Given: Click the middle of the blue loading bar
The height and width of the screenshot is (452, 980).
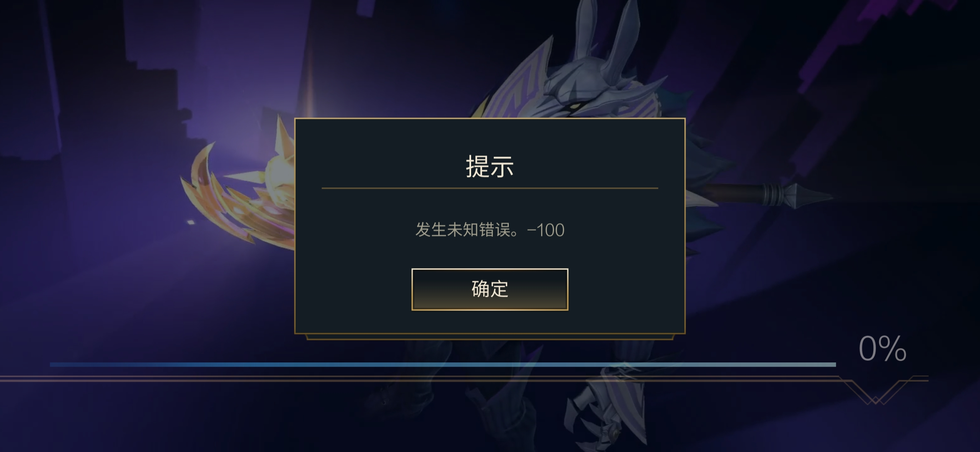Looking at the screenshot, I should coord(443,365).
